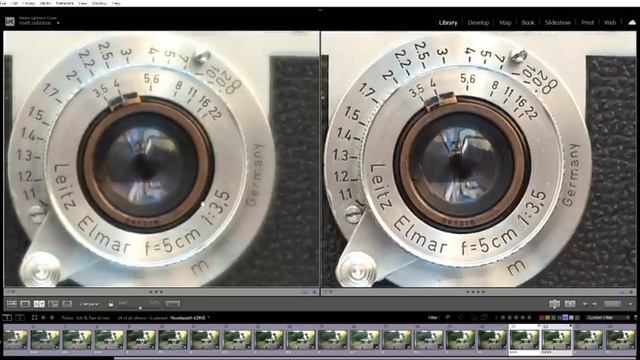
Task: Switch to Loupe view in the toolbar
Action: (x=25, y=304)
